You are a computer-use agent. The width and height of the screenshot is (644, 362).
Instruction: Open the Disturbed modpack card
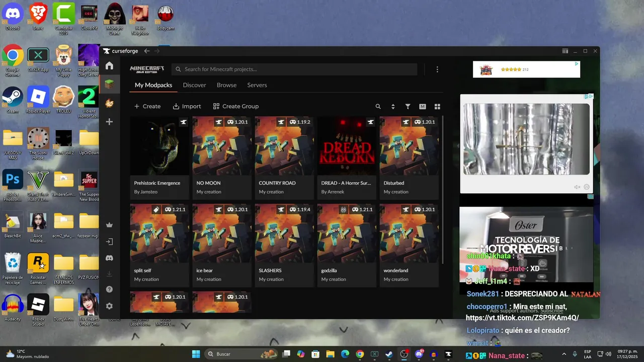(x=409, y=158)
